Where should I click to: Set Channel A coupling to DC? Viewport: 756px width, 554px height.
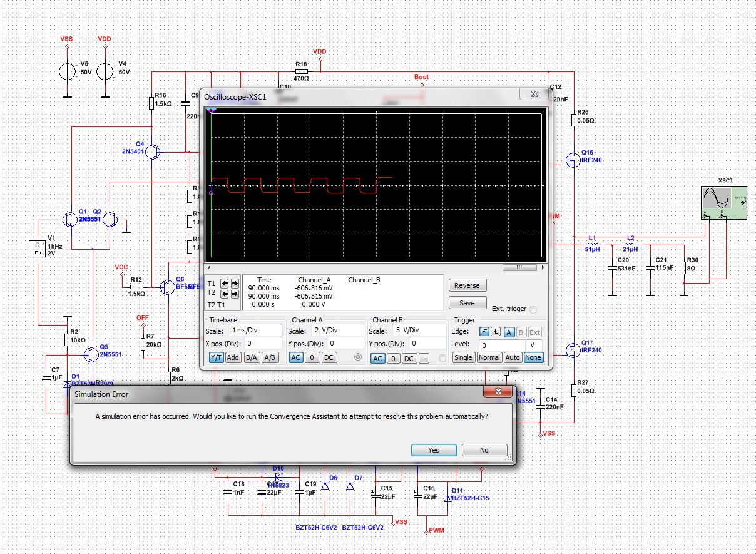pyautogui.click(x=328, y=357)
